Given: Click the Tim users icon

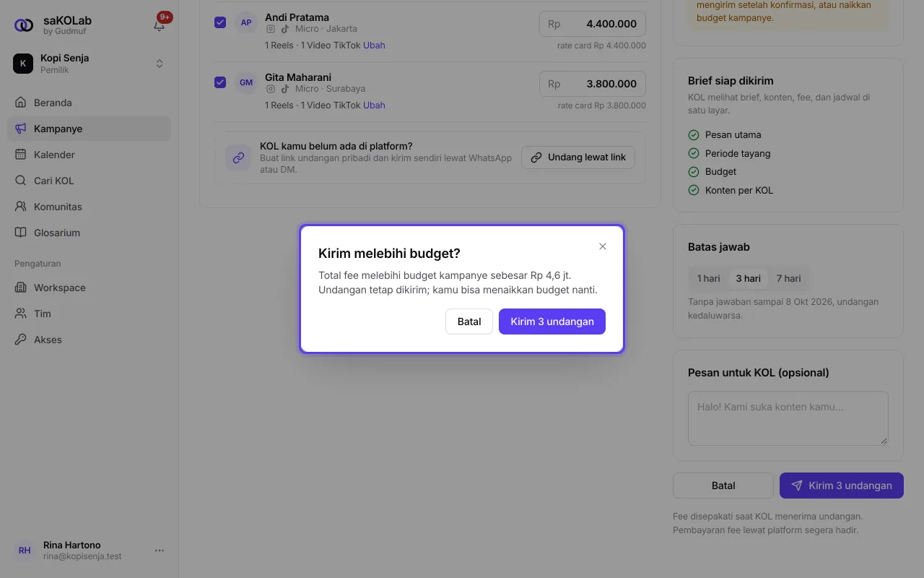Looking at the screenshot, I should 21,314.
